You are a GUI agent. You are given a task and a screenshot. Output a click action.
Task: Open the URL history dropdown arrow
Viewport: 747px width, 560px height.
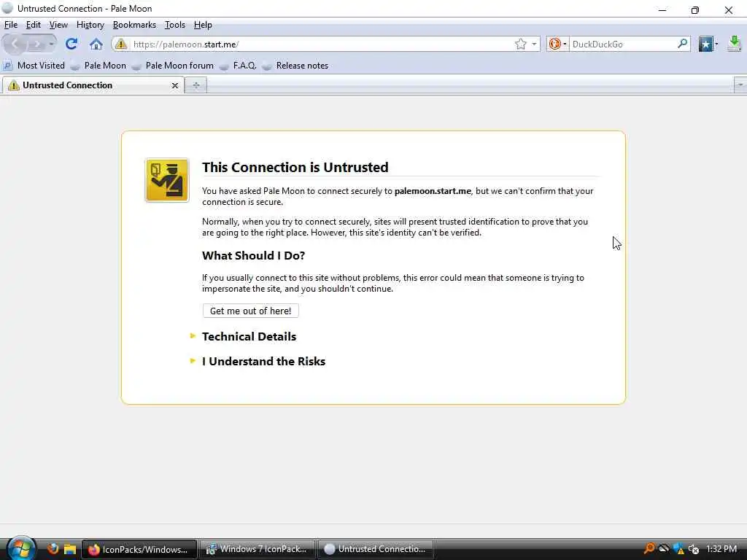(x=534, y=44)
